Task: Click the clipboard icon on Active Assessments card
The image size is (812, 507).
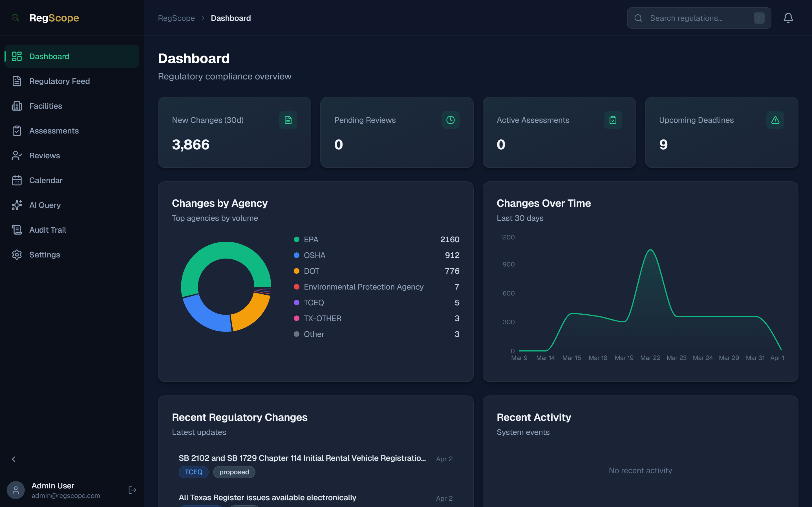Action: click(613, 120)
